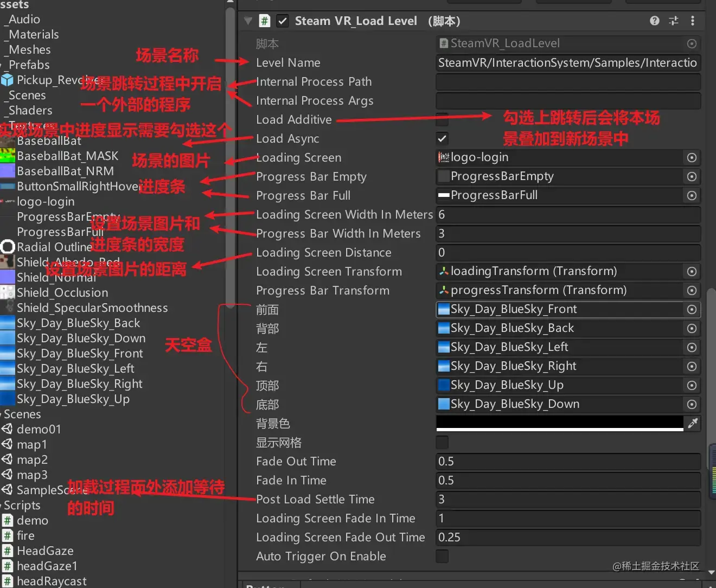
Task: Open object picker for Progress Bar Empty
Action: (692, 176)
